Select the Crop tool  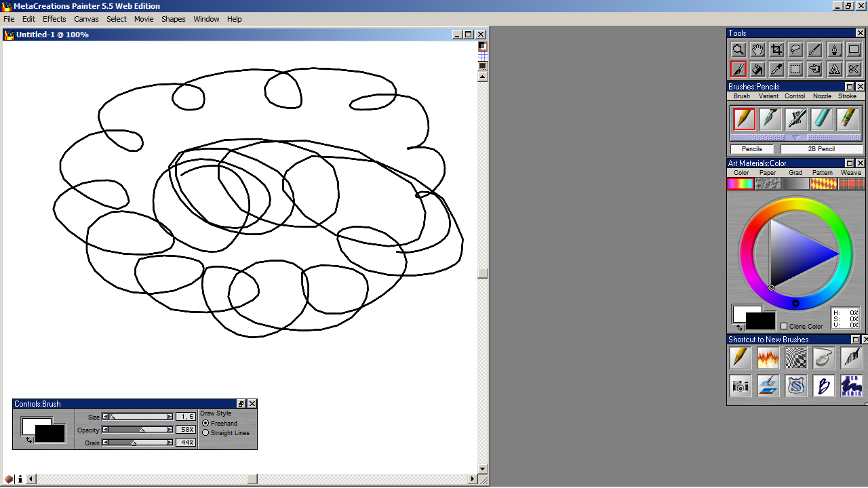(x=776, y=49)
